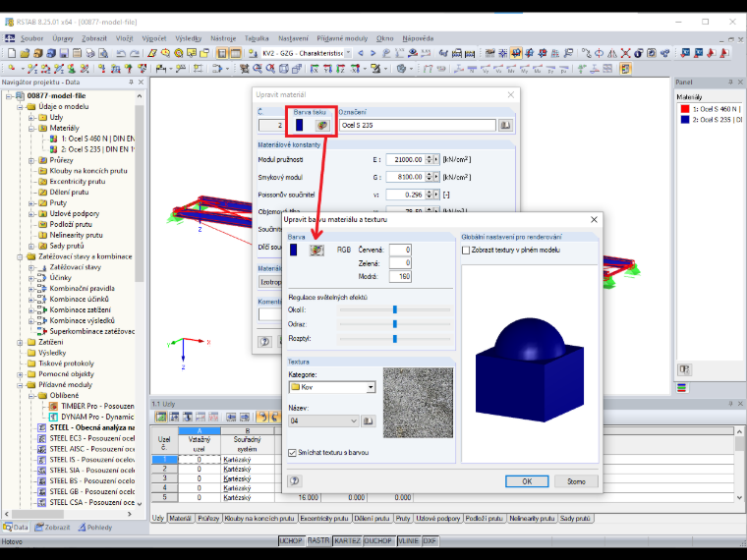Pin the Panel on the right side

[x=730, y=83]
